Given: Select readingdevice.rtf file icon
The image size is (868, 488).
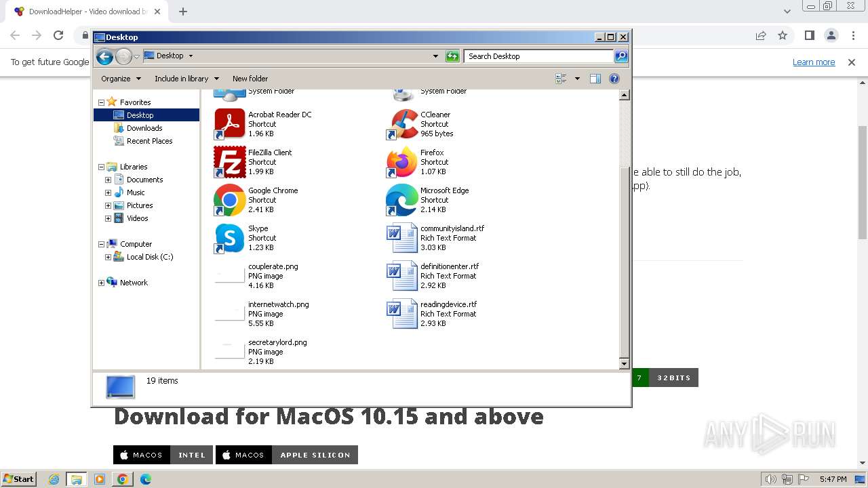Looking at the screenshot, I should click(401, 314).
